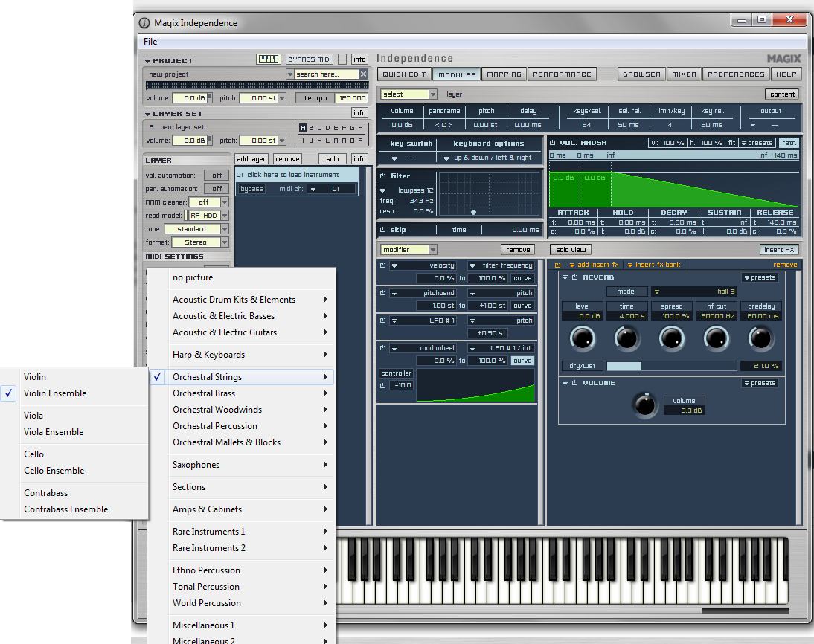Toggle the VOLUME effect power icon
Image resolution: width=814 pixels, height=644 pixels.
pyautogui.click(x=574, y=383)
